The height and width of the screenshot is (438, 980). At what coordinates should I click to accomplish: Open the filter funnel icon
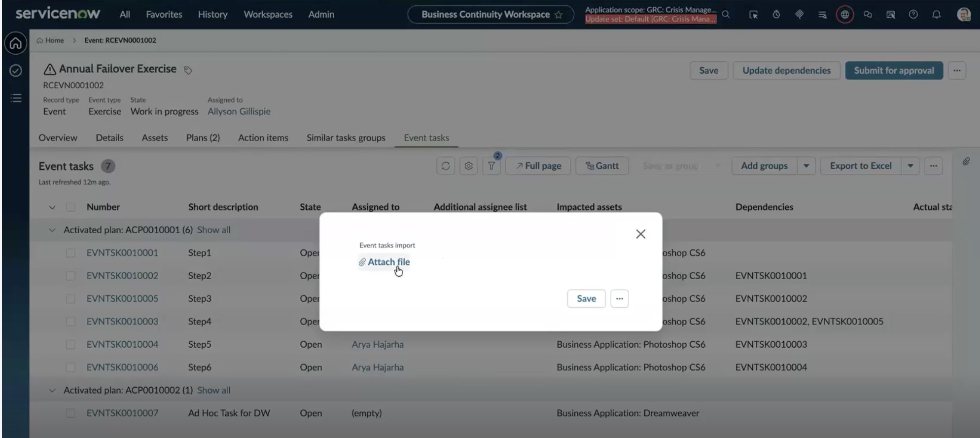(491, 166)
